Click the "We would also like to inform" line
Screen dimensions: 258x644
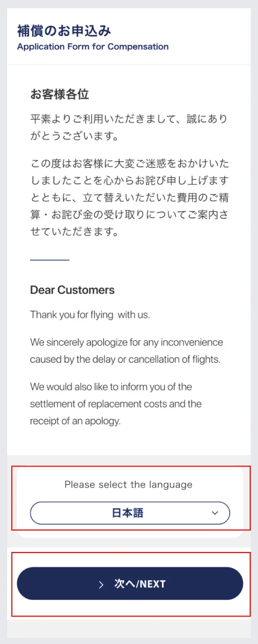[x=111, y=386]
